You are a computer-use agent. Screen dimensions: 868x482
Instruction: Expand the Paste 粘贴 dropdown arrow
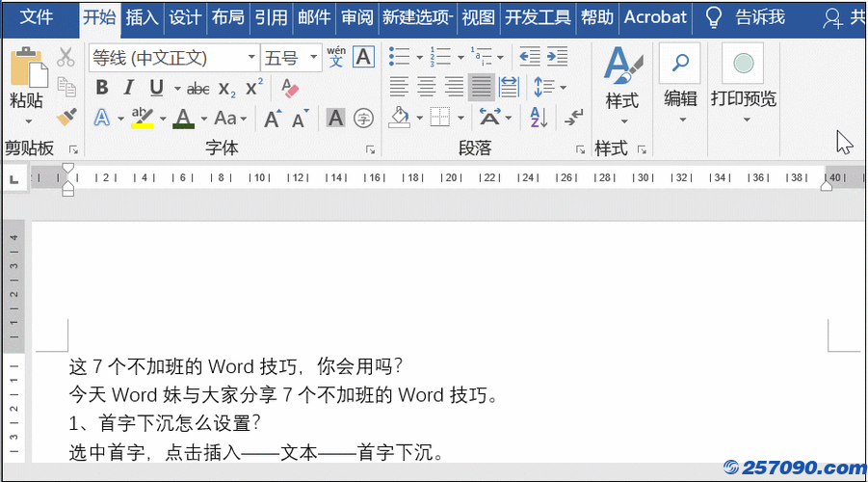(28, 121)
